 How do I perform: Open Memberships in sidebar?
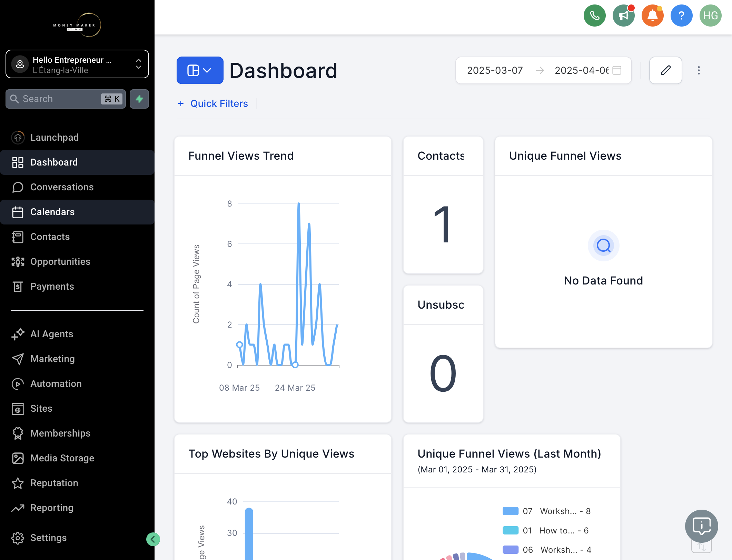point(77,433)
